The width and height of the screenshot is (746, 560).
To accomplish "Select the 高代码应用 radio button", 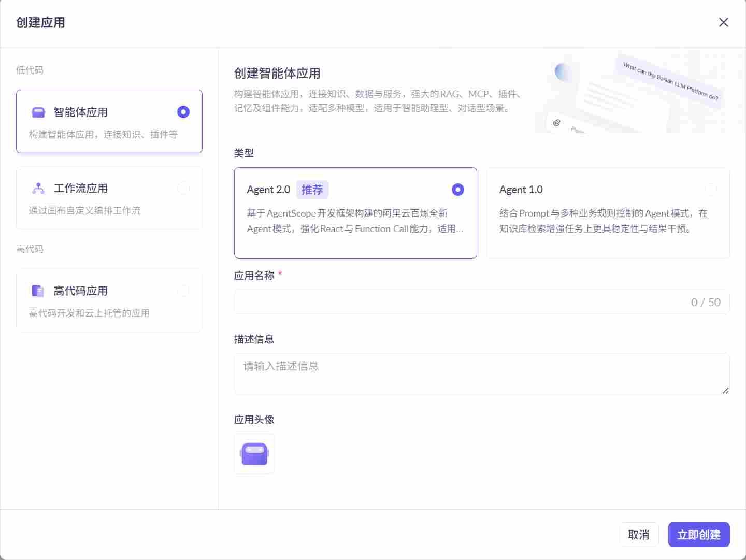I will [184, 291].
